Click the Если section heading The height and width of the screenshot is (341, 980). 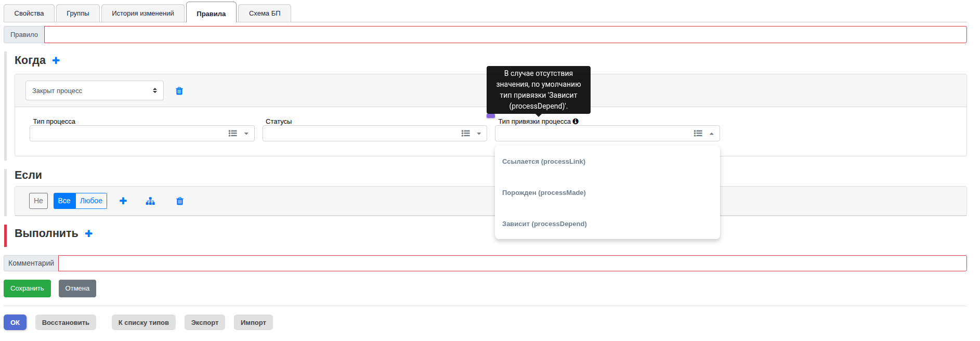tap(28, 175)
